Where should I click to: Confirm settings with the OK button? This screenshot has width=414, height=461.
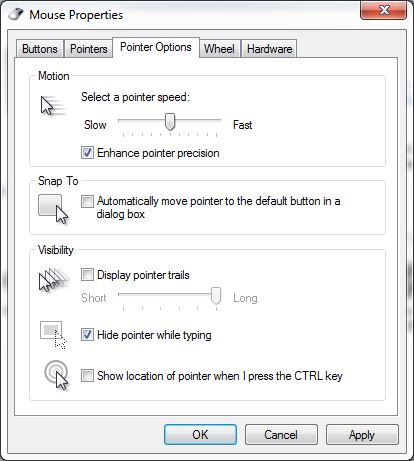[200, 435]
